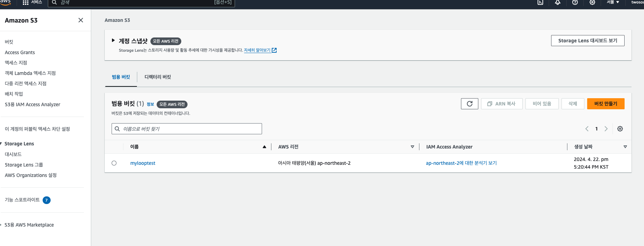Click the 정보 link beside 범용 버킷
The height and width of the screenshot is (246, 644).
click(150, 104)
